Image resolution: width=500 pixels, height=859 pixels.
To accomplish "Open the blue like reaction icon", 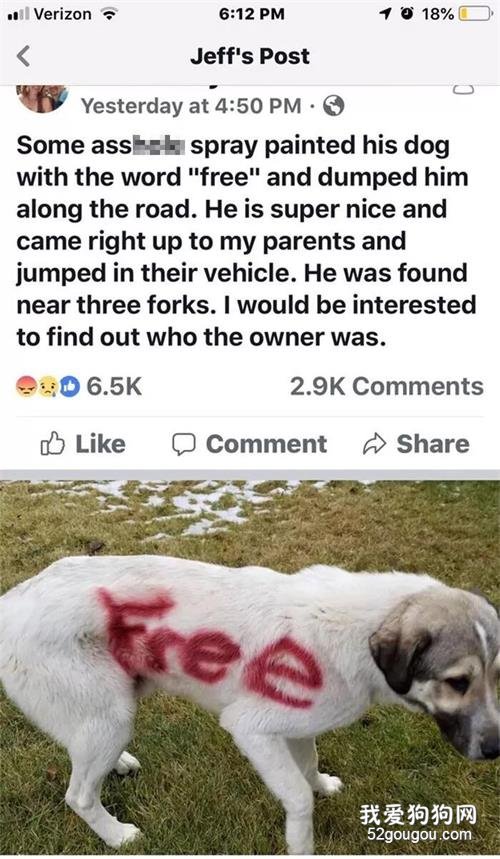I will click(70, 387).
